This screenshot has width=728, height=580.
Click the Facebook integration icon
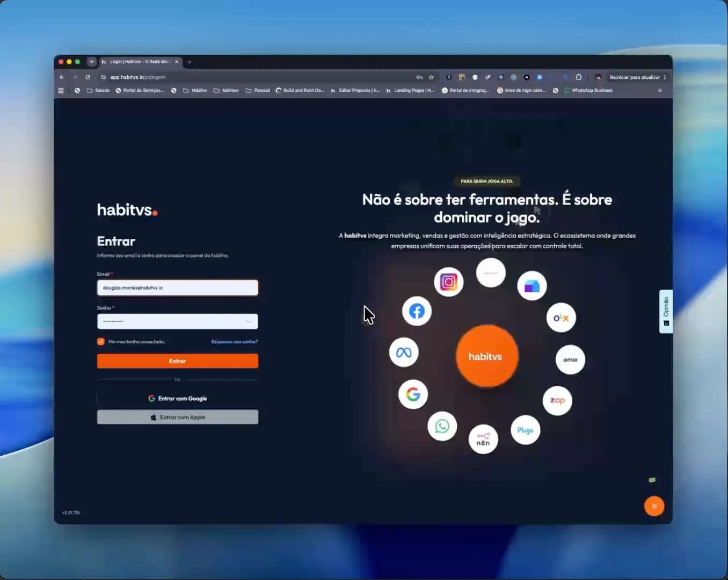(417, 311)
